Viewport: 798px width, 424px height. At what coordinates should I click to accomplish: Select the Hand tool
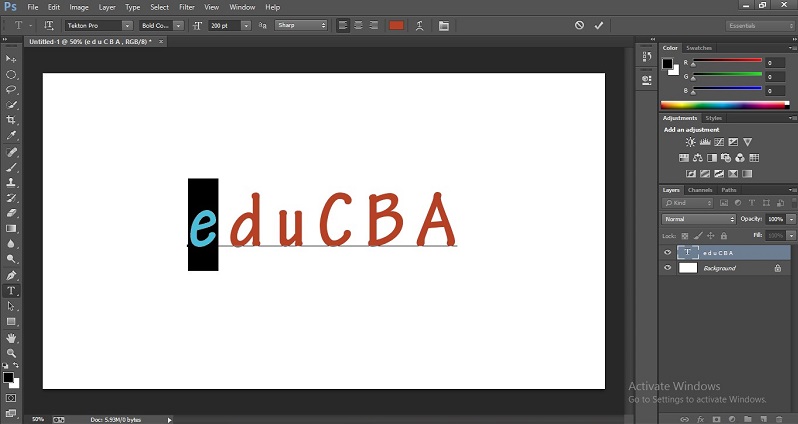point(11,337)
